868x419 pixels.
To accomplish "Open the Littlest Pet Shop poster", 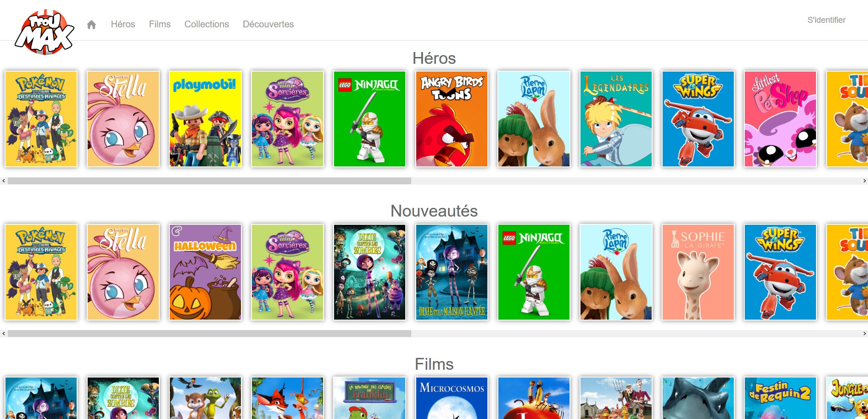I will click(x=780, y=119).
